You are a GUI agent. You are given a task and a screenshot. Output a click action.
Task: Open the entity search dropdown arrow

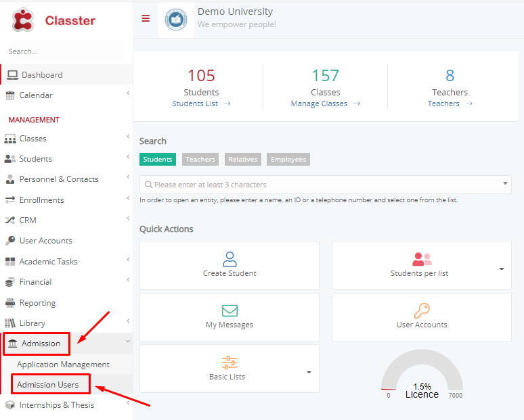[x=505, y=183]
